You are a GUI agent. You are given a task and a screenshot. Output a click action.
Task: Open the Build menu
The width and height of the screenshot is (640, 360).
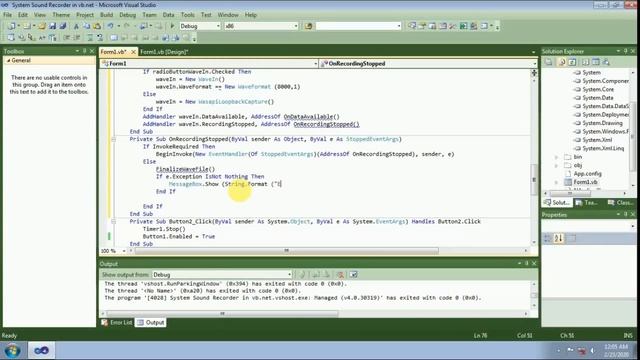[106, 15]
